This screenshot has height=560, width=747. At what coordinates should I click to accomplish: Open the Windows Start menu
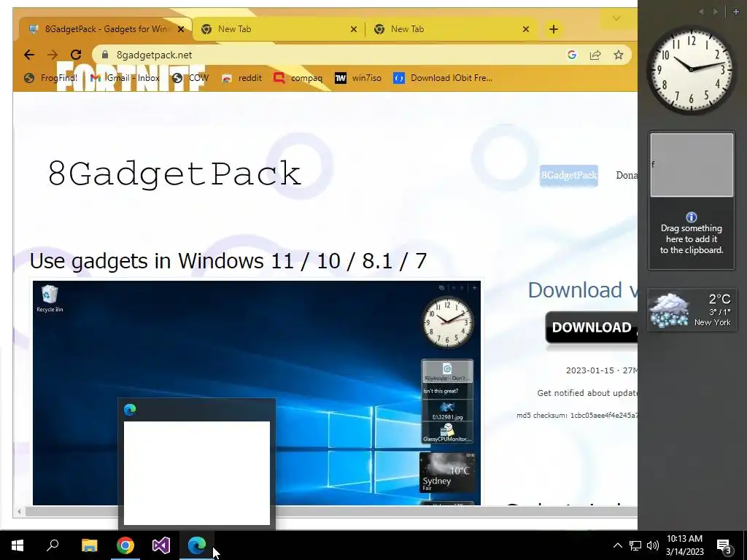click(x=18, y=545)
